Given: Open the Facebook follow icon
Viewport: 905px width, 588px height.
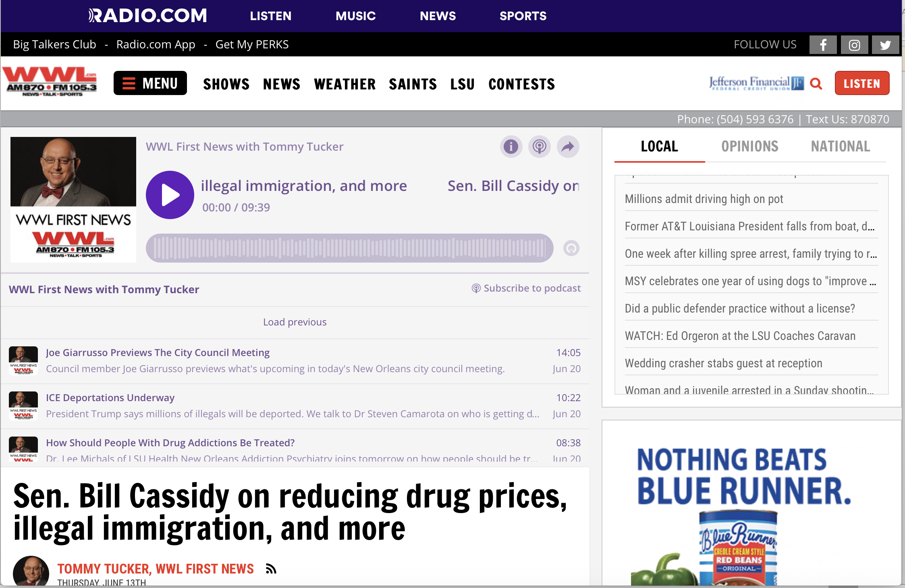Looking at the screenshot, I should click(x=823, y=45).
